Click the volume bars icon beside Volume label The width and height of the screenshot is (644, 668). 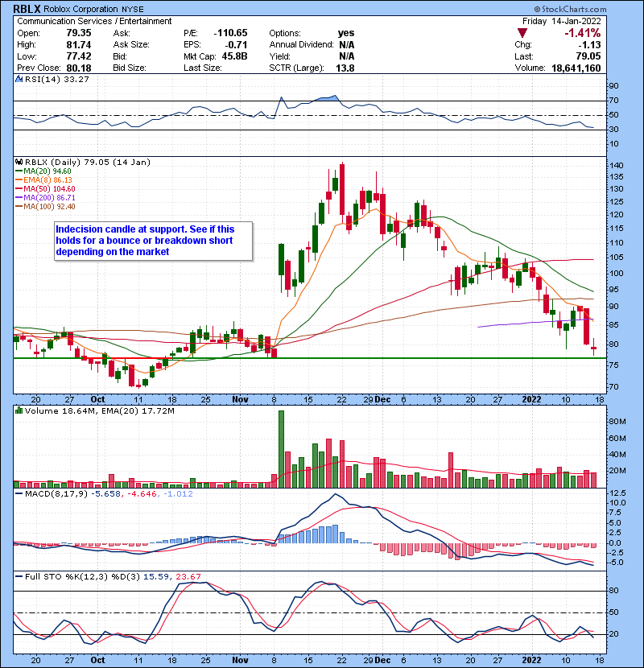point(19,410)
